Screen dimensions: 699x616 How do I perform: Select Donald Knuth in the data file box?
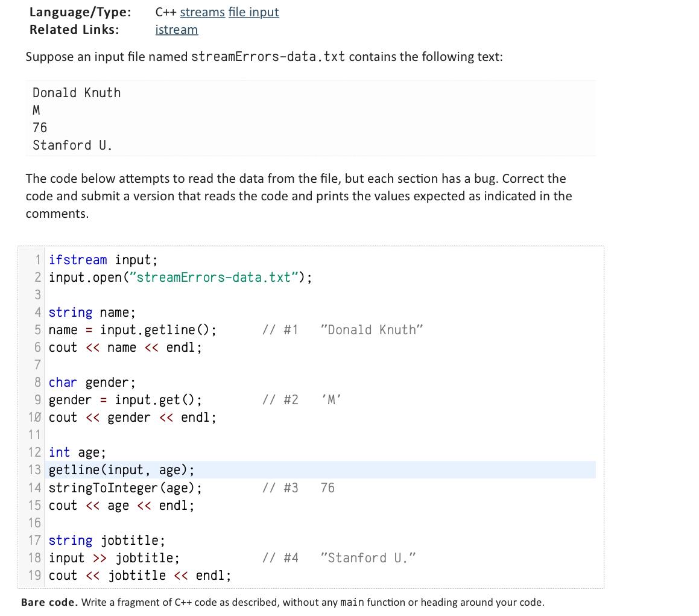click(76, 92)
